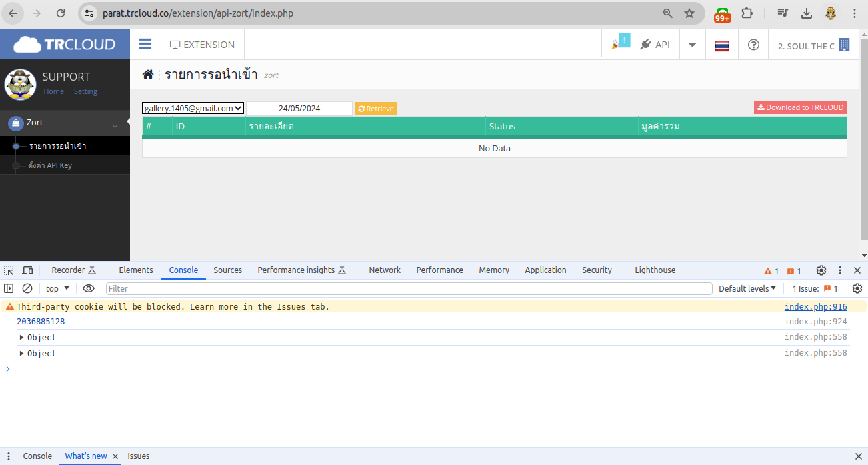Open the media control playlist icon
Viewport: 868px width, 465px height.
tap(783, 13)
